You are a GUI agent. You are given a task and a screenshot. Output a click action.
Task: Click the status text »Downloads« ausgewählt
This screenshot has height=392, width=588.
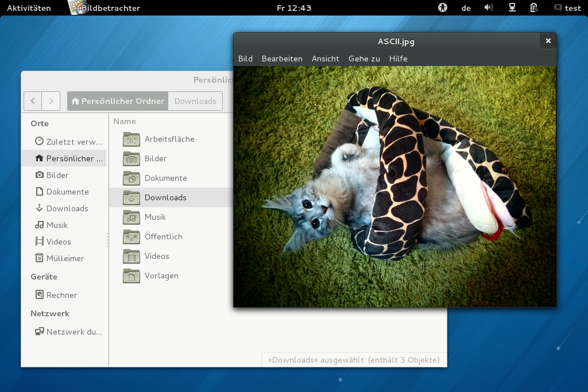[x=316, y=360]
